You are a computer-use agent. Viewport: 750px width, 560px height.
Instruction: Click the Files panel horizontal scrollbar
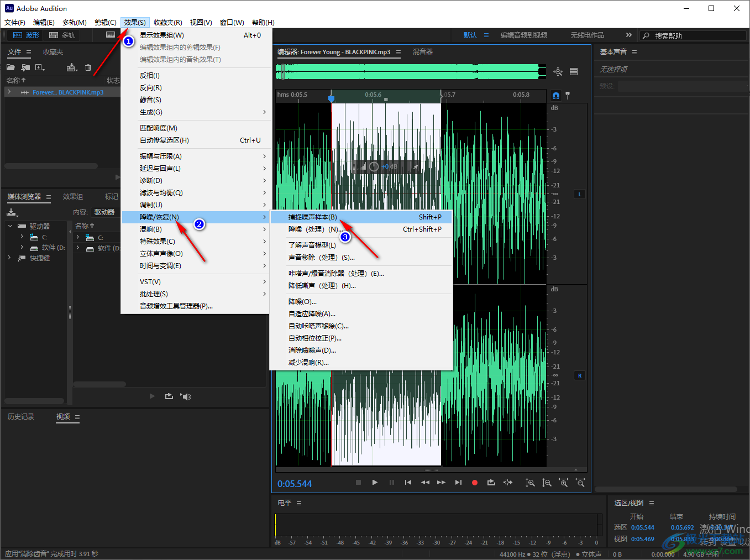pyautogui.click(x=51, y=166)
